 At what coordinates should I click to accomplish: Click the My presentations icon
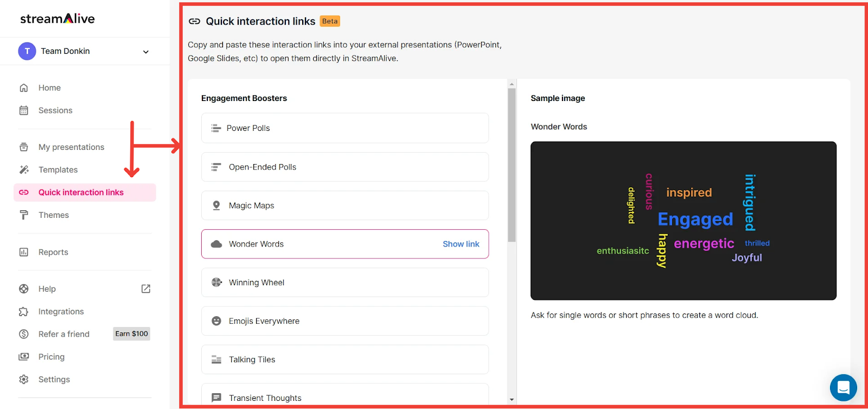click(24, 147)
